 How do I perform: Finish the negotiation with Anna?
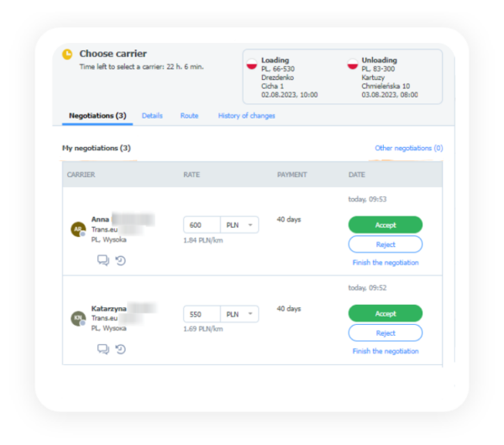[386, 263]
